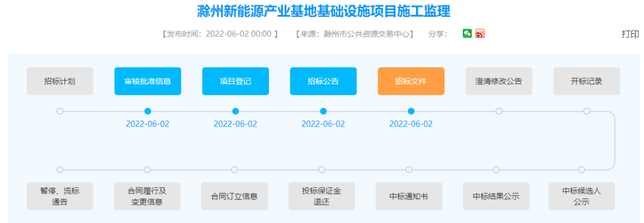Click the 发布时间 publish time text
Image resolution: width=644 pixels, height=223 pixels.
[x=220, y=34]
